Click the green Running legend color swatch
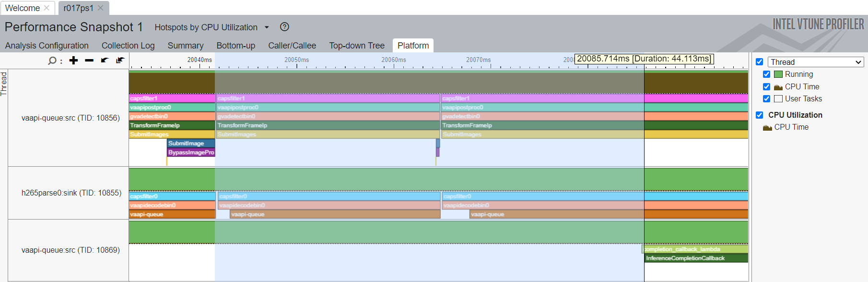The image size is (868, 282). click(x=778, y=74)
